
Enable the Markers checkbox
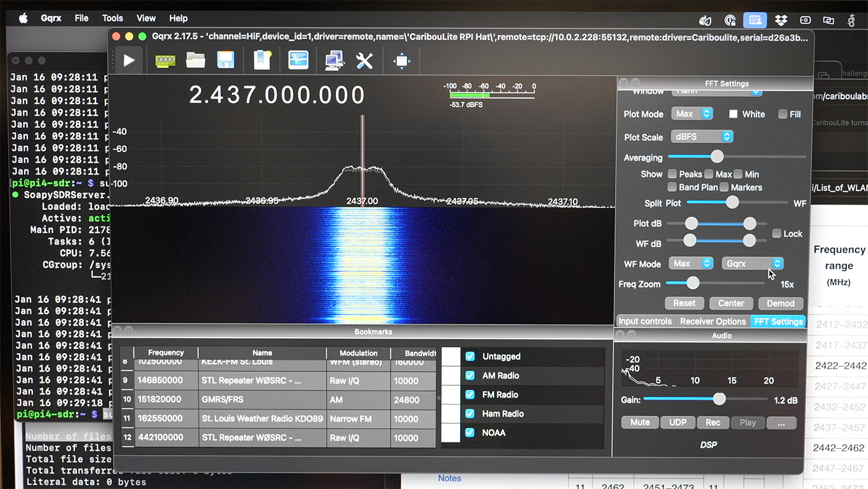click(x=724, y=187)
